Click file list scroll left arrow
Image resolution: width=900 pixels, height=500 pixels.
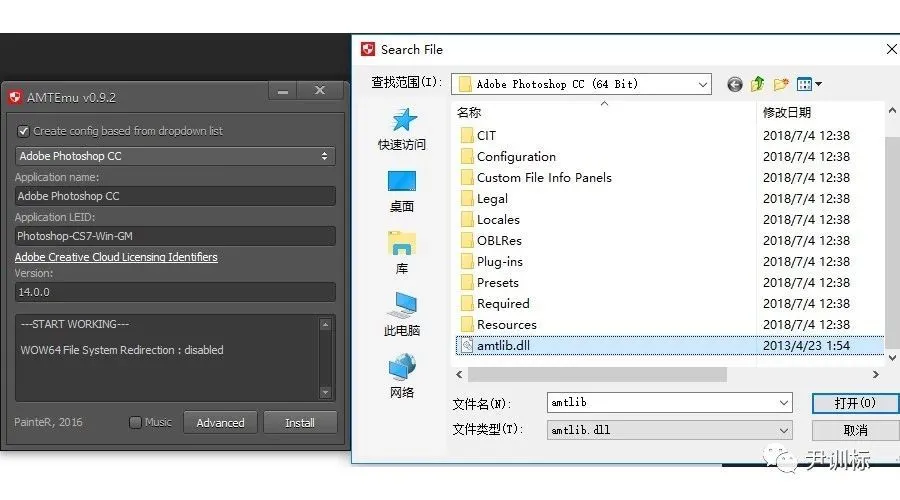[459, 374]
